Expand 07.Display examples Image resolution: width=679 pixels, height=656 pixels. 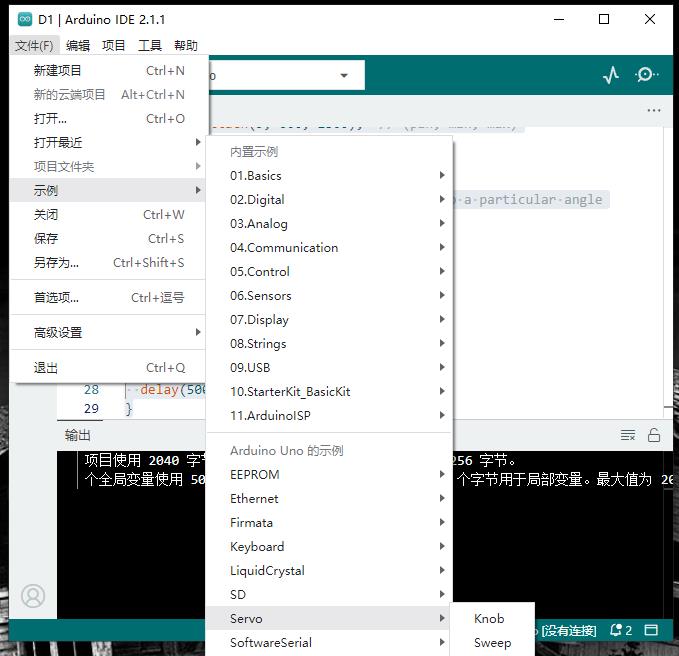pyautogui.click(x=329, y=320)
